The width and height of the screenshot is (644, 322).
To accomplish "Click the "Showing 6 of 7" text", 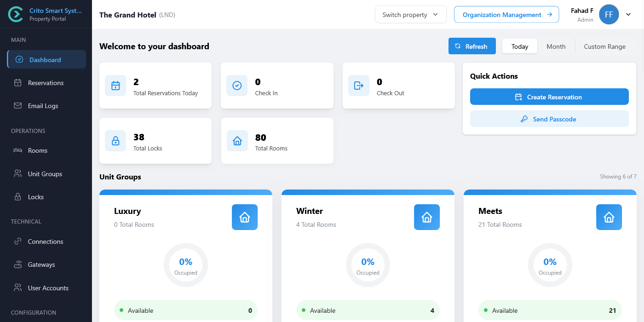I will point(618,177).
